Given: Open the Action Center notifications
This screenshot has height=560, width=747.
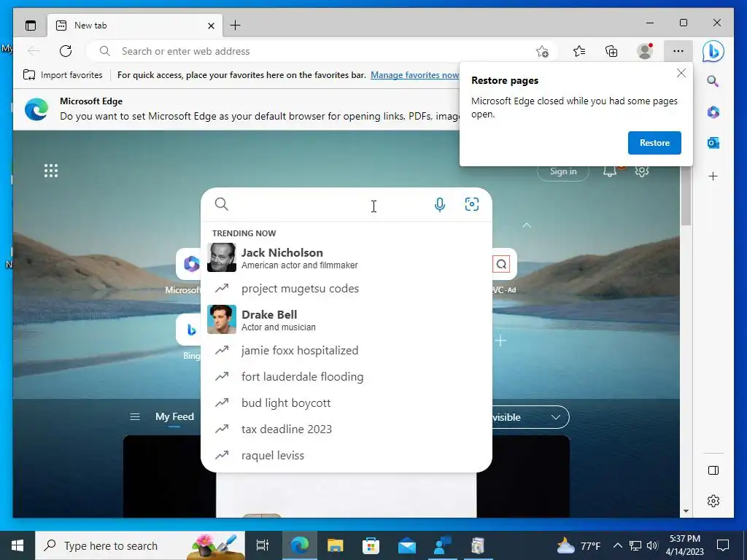Looking at the screenshot, I should pos(723,545).
